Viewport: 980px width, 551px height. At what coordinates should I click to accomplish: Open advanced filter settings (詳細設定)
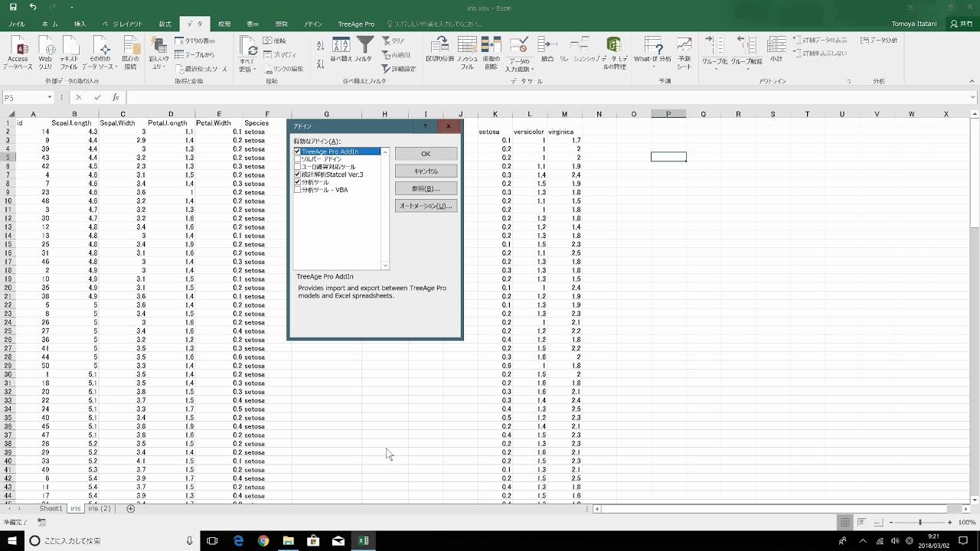pos(398,68)
